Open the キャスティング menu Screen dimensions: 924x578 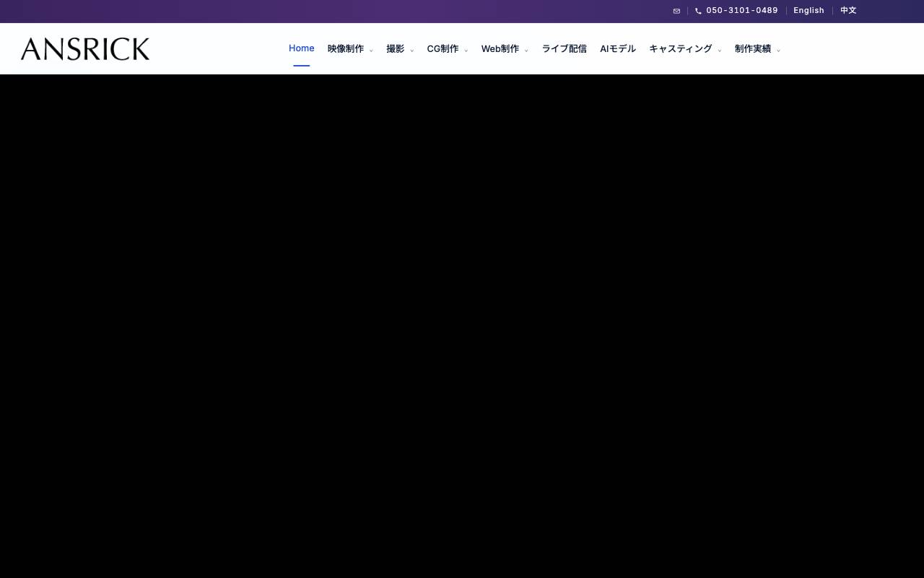coord(681,49)
